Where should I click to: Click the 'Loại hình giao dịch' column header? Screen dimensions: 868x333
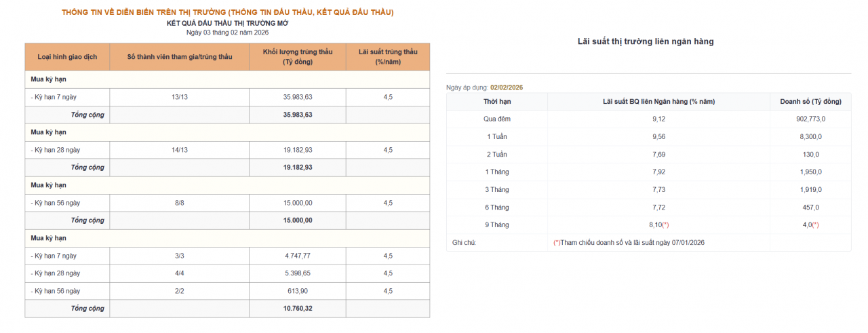coord(67,57)
